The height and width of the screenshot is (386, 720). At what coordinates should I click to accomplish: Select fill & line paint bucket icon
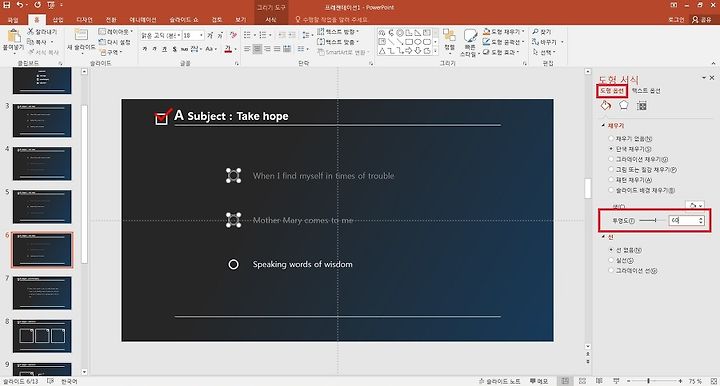606,106
